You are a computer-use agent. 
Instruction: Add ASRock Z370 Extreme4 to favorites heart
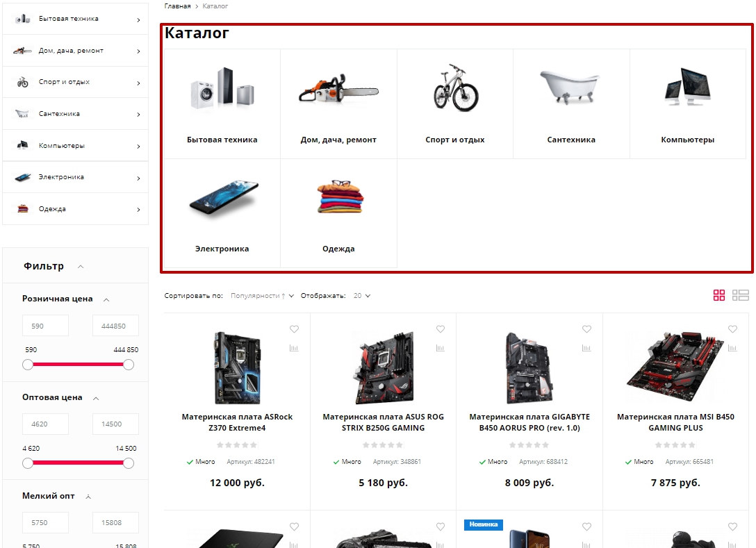tap(294, 329)
